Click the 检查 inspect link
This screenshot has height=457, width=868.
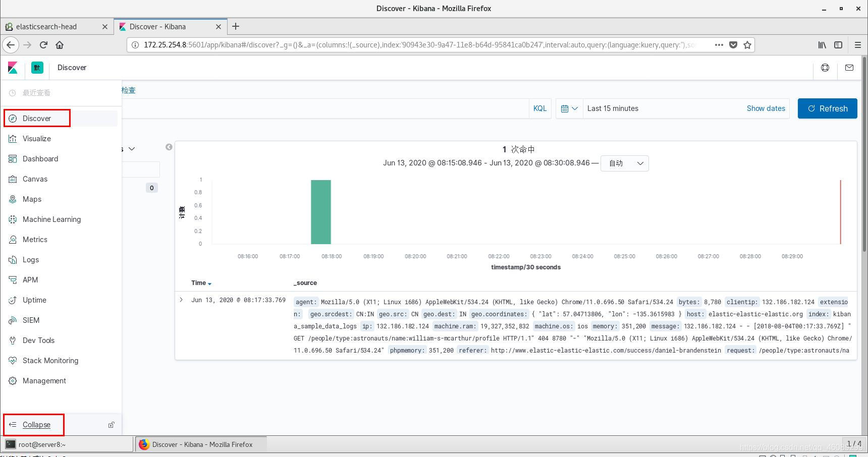[128, 90]
